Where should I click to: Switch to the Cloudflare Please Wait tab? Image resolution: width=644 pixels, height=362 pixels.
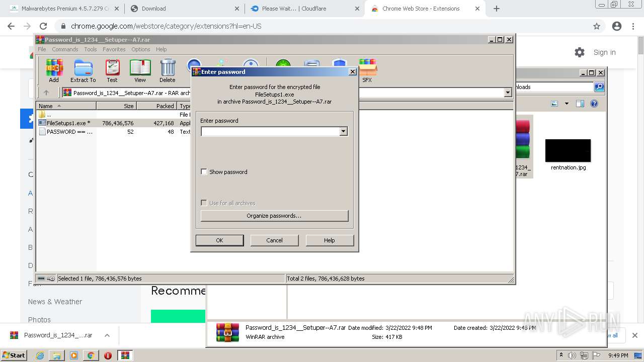pos(305,9)
